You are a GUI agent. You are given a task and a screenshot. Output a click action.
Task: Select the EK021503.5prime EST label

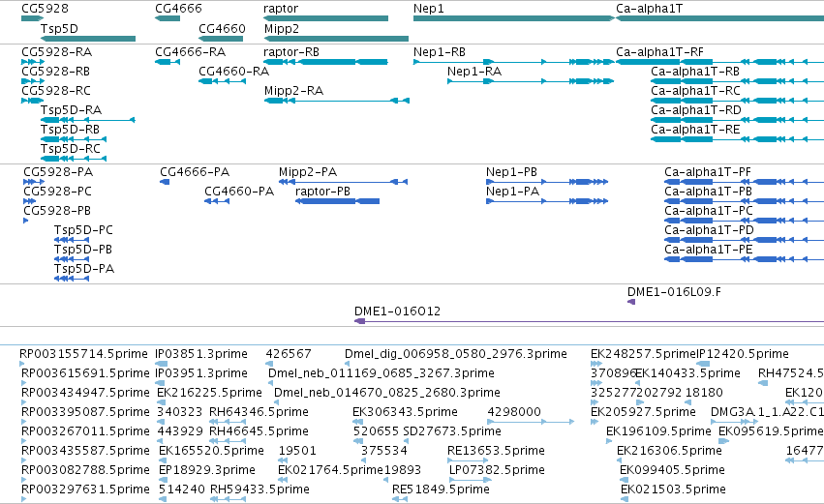pyautogui.click(x=673, y=489)
